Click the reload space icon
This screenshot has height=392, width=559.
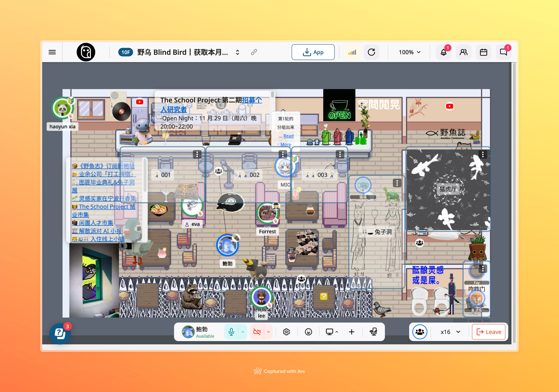[x=371, y=52]
